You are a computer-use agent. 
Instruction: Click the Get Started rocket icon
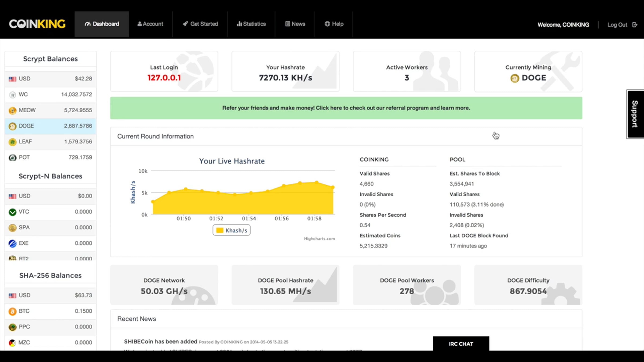point(185,24)
